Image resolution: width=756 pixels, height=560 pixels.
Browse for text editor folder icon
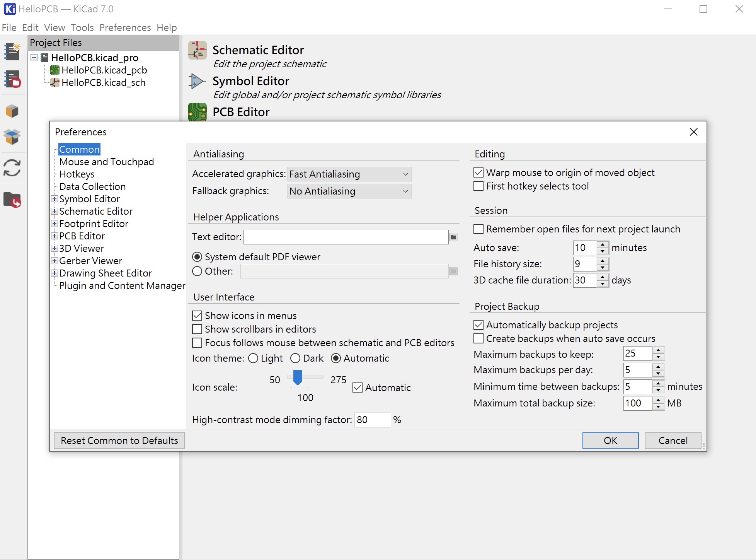pos(454,237)
